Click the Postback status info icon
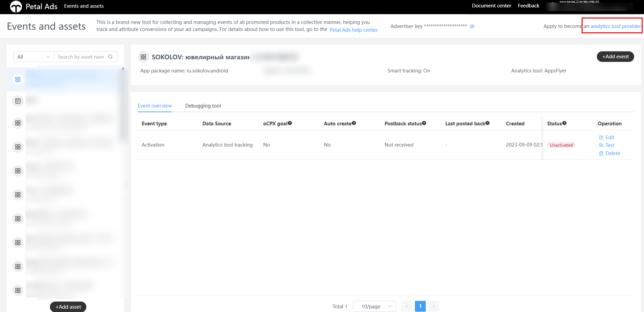The image size is (644, 312). tap(424, 123)
